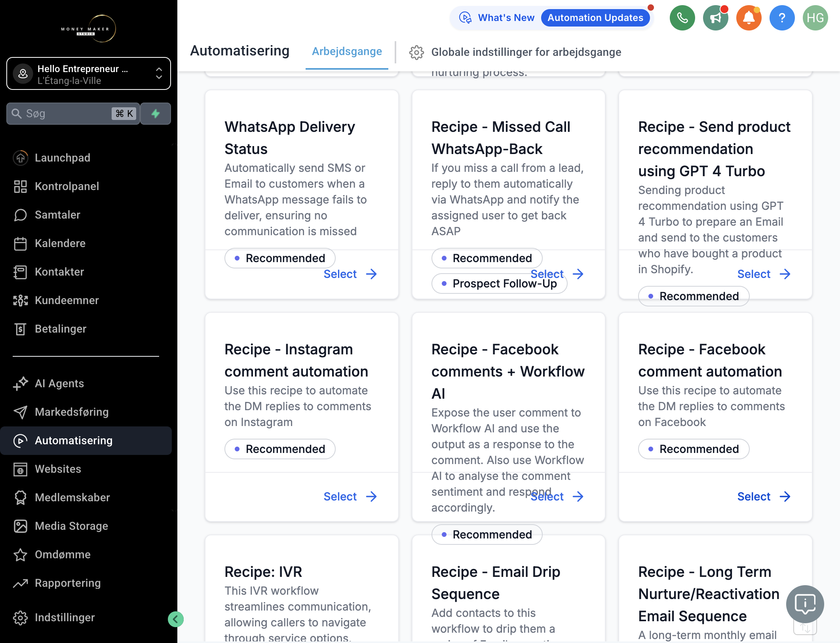Select Facebook comments + Workflow AI recipe
The image size is (840, 643).
pos(557,497)
